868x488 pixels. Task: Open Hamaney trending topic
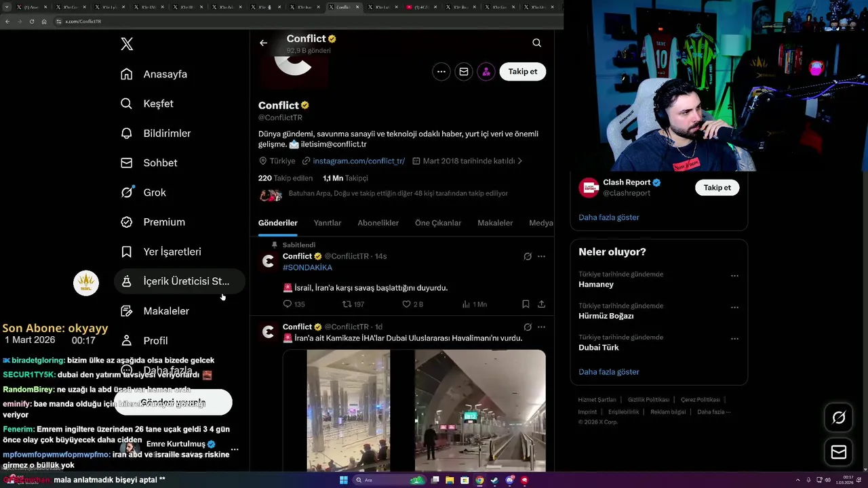point(596,285)
